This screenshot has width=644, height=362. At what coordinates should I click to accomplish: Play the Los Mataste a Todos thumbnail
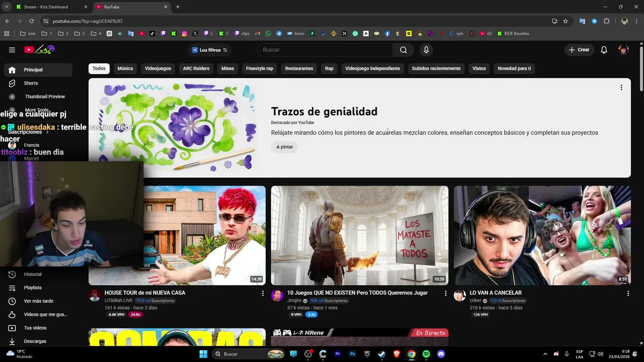pos(360,235)
